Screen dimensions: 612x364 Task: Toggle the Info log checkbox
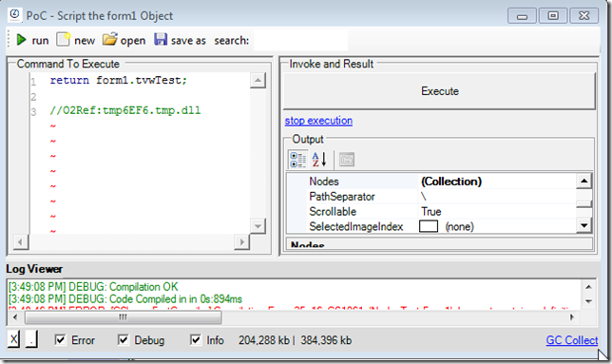pos(195,340)
